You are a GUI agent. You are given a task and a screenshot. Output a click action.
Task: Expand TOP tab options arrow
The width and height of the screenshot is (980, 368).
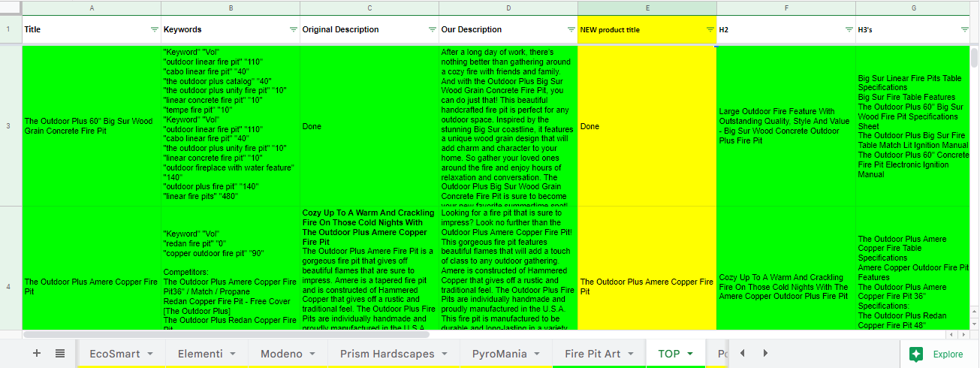tap(689, 354)
